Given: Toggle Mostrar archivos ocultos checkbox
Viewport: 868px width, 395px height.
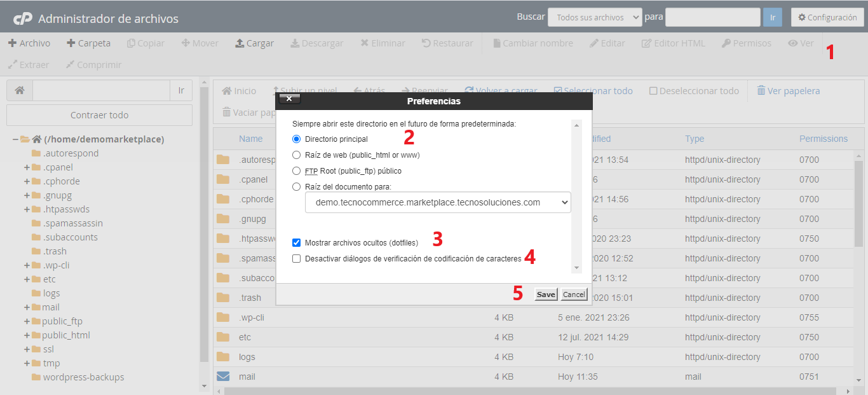Looking at the screenshot, I should coord(296,242).
